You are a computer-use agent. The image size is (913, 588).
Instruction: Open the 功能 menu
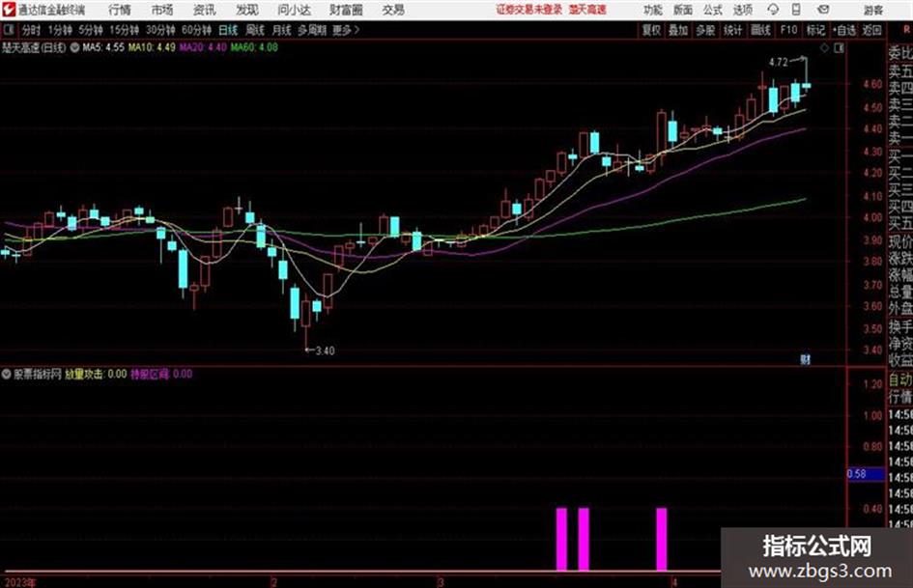[653, 10]
